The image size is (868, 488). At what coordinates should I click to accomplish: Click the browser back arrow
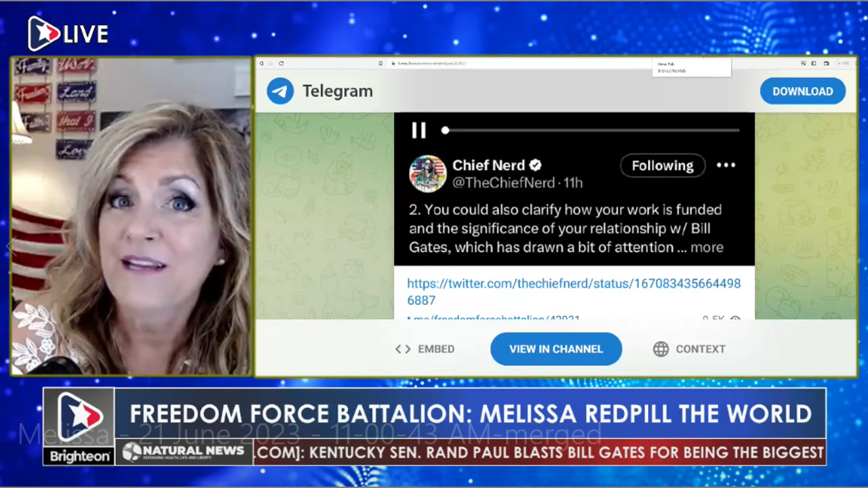262,63
